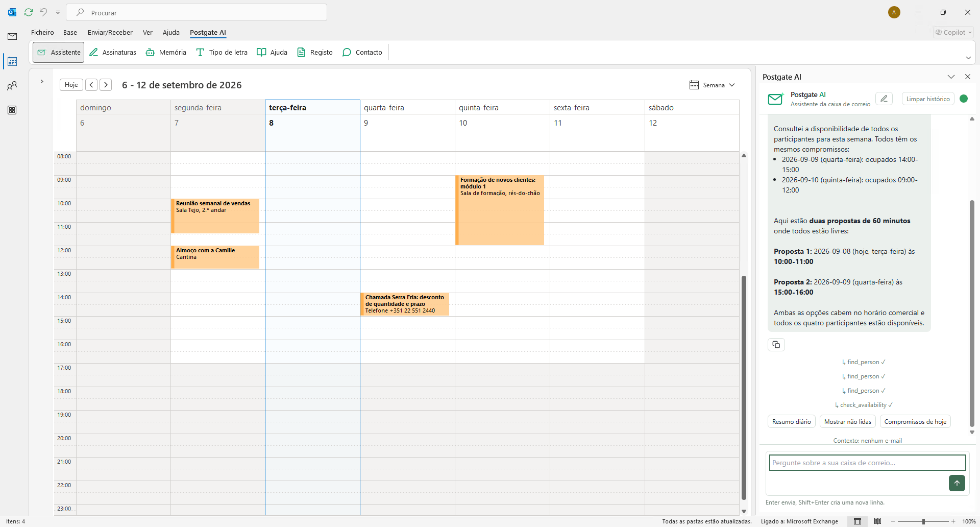This screenshot has width=980, height=527.
Task: Switch to the Ver tab
Action: click(x=148, y=32)
